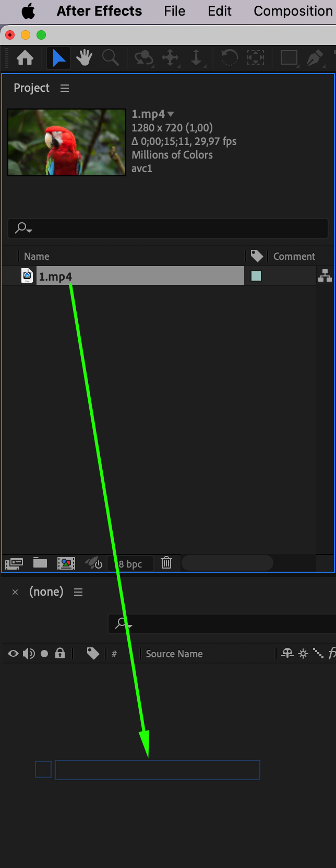Toggle the audio speaker column header
Image resolution: width=336 pixels, height=868 pixels.
29,654
